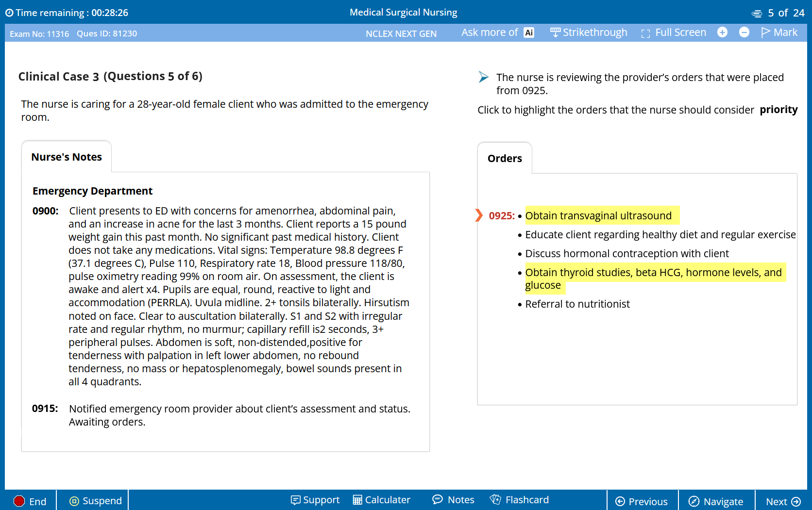Advance to the Next question
The height and width of the screenshot is (510, 812).
[783, 501]
